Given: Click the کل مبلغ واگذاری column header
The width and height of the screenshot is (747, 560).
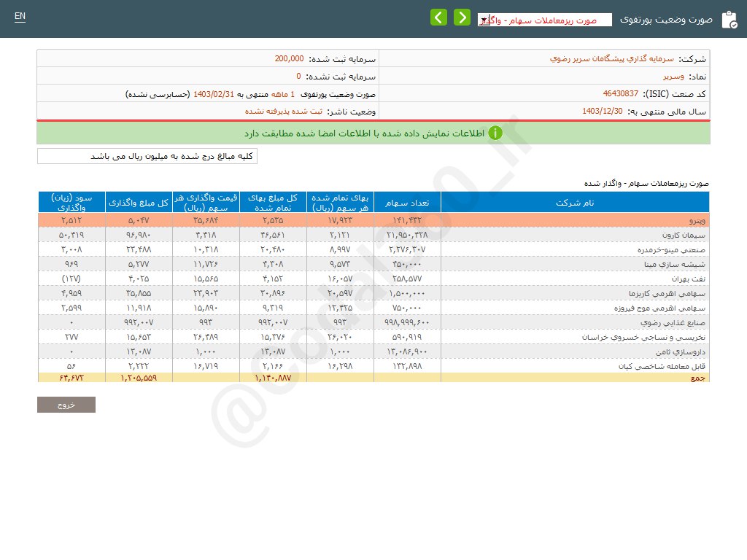Looking at the screenshot, I should pyautogui.click(x=139, y=203).
